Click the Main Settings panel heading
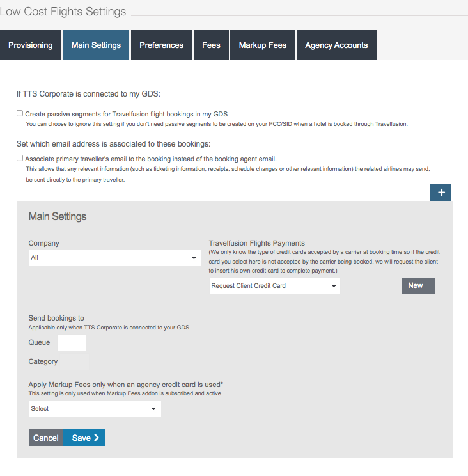 pos(58,217)
